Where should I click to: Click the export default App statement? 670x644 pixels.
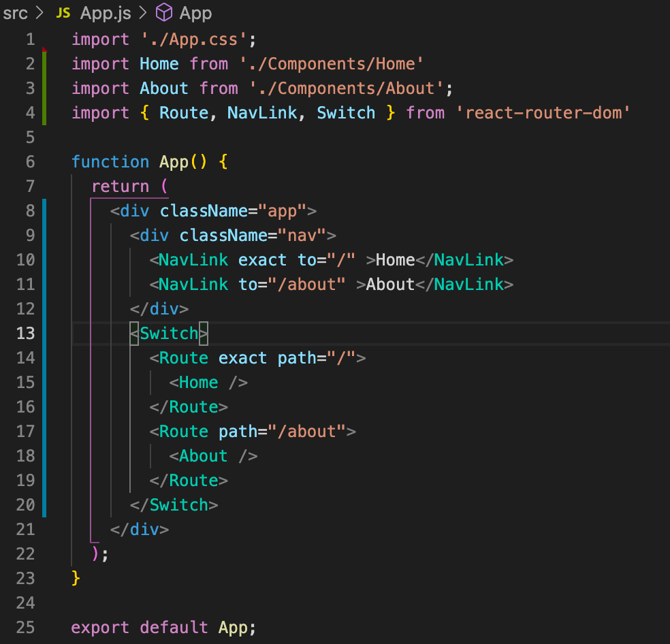[x=163, y=627]
